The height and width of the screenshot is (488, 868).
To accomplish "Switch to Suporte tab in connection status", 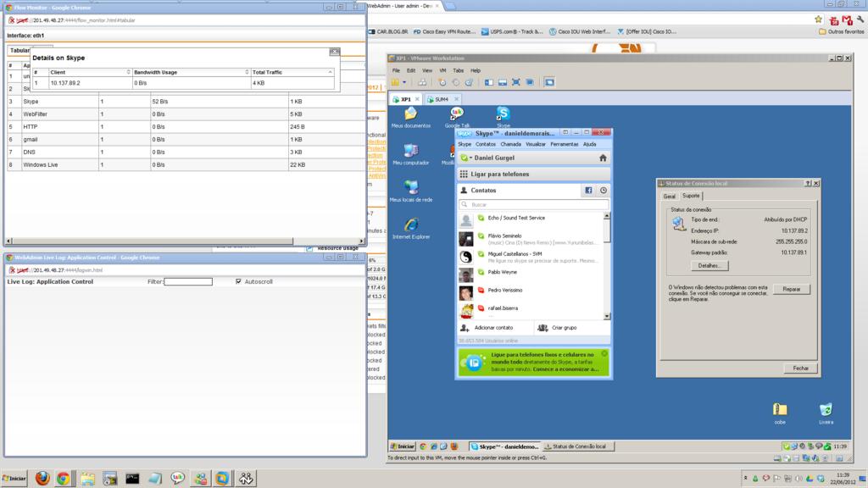I will tap(691, 196).
